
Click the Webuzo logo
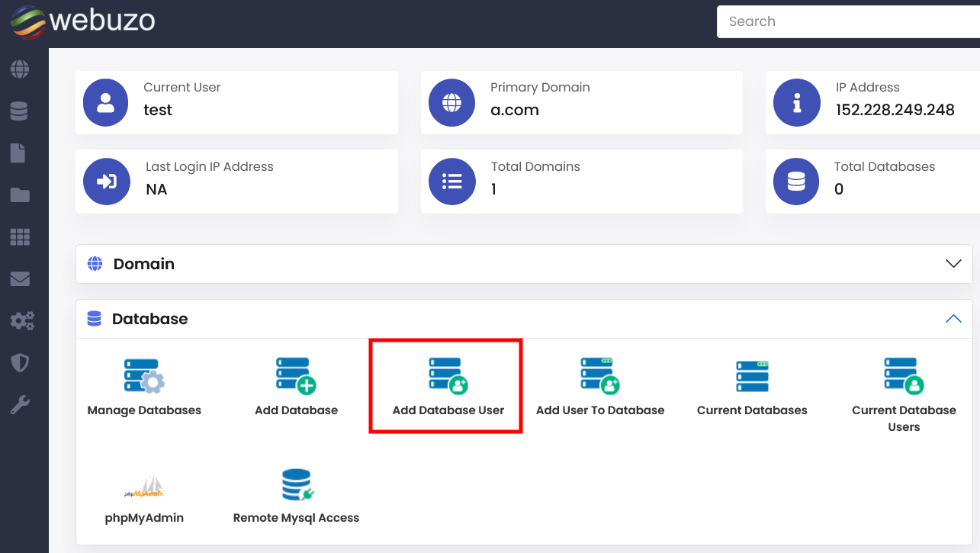(x=82, y=21)
